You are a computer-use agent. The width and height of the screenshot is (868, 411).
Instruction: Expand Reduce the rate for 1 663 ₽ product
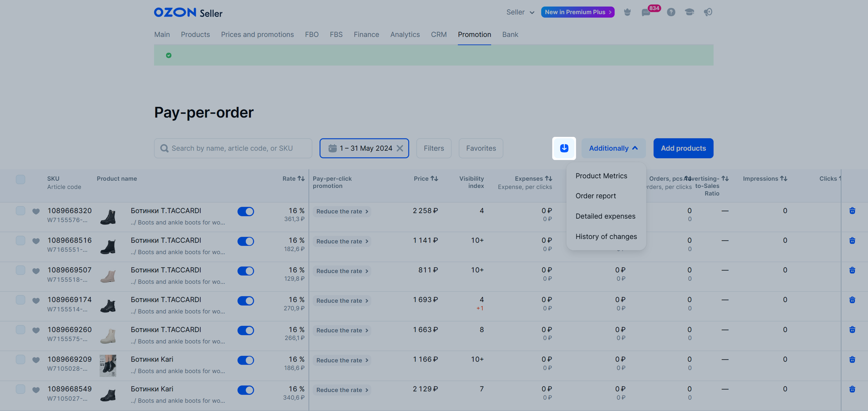point(342,330)
